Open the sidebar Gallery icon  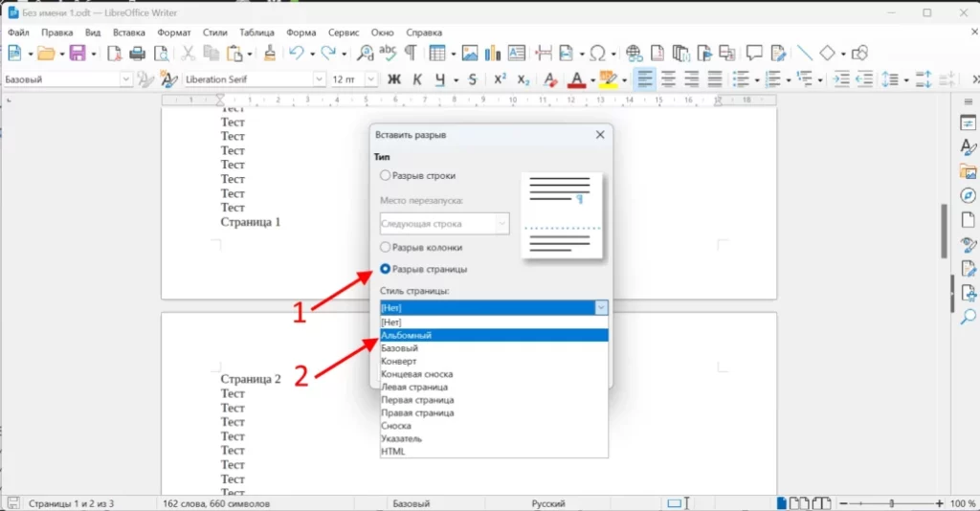[x=968, y=172]
